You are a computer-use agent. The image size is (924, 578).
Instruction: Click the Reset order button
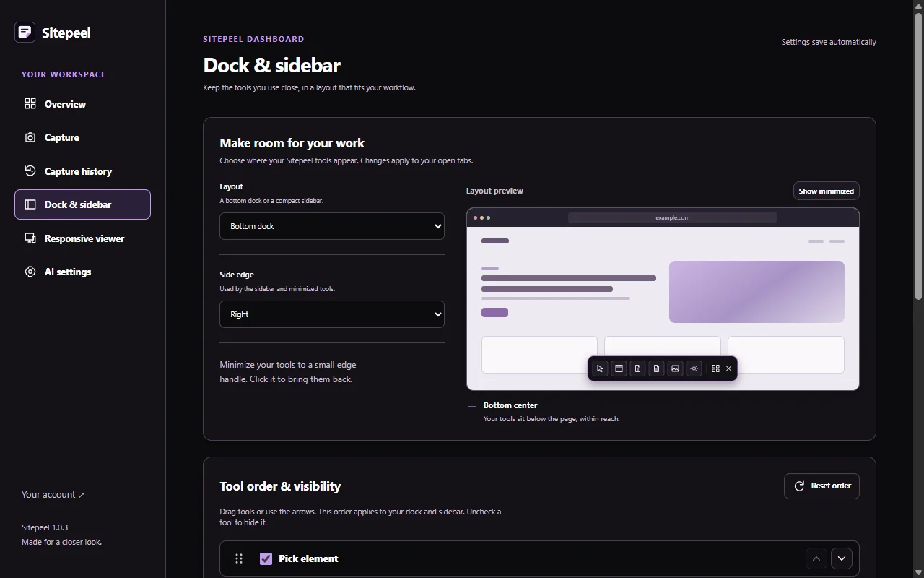click(821, 486)
